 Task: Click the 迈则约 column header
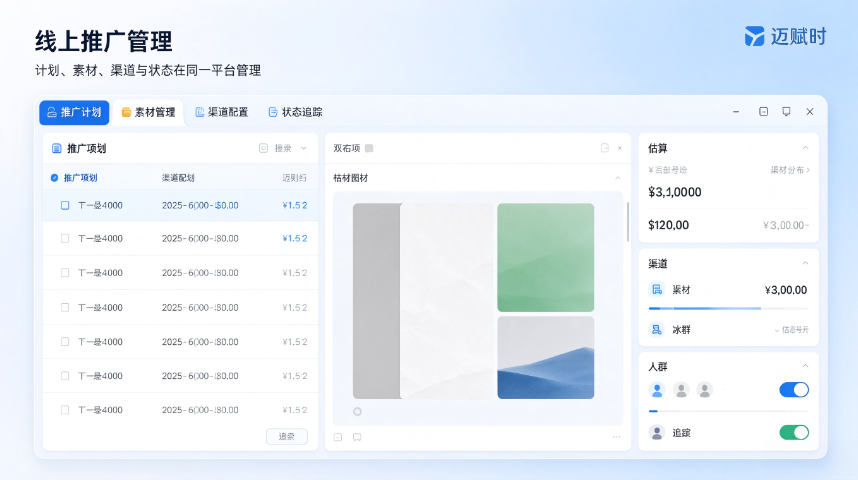(294, 178)
